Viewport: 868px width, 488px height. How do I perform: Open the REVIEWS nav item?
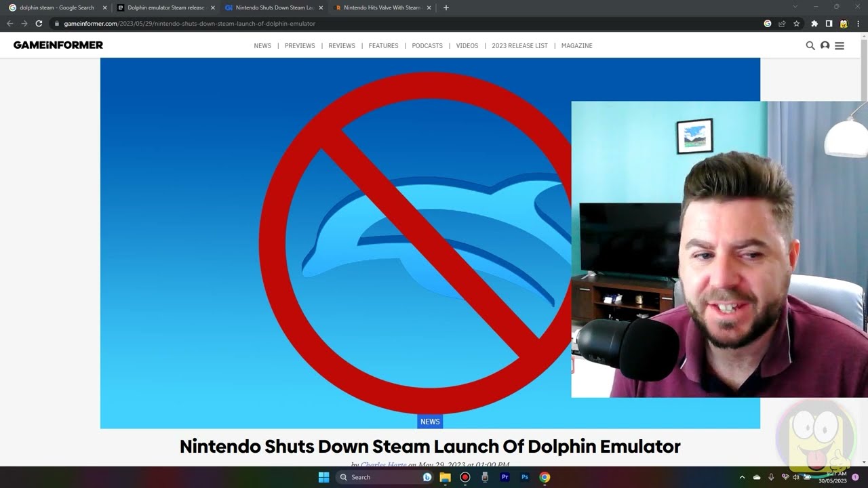click(342, 45)
